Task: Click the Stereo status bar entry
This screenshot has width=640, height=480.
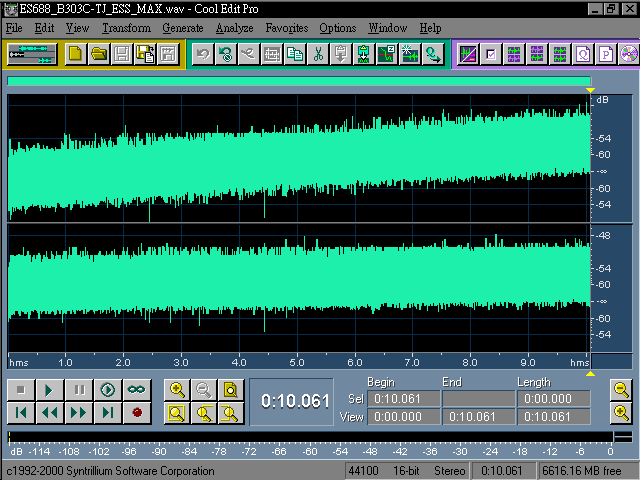Action: [x=449, y=471]
